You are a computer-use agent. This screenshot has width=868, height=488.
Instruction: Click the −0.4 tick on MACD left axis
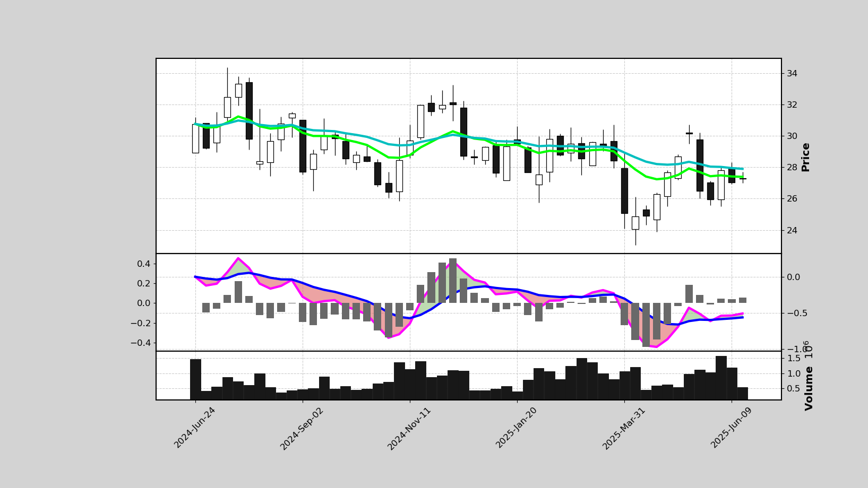pos(141,343)
